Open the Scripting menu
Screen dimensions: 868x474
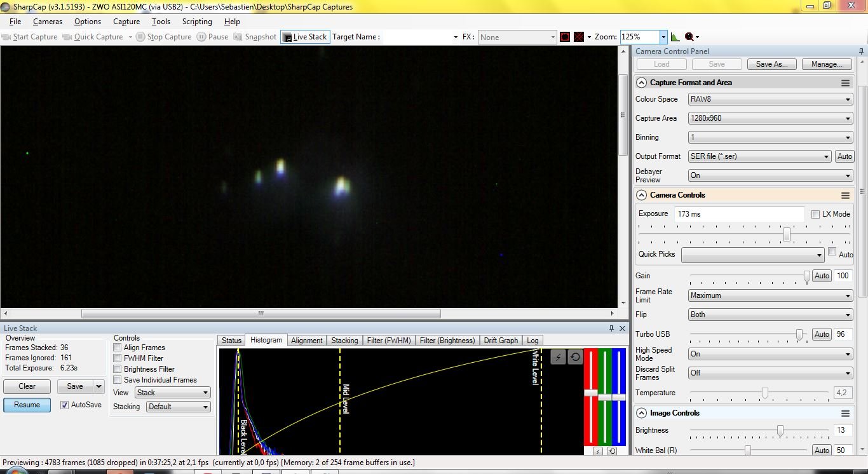[197, 22]
